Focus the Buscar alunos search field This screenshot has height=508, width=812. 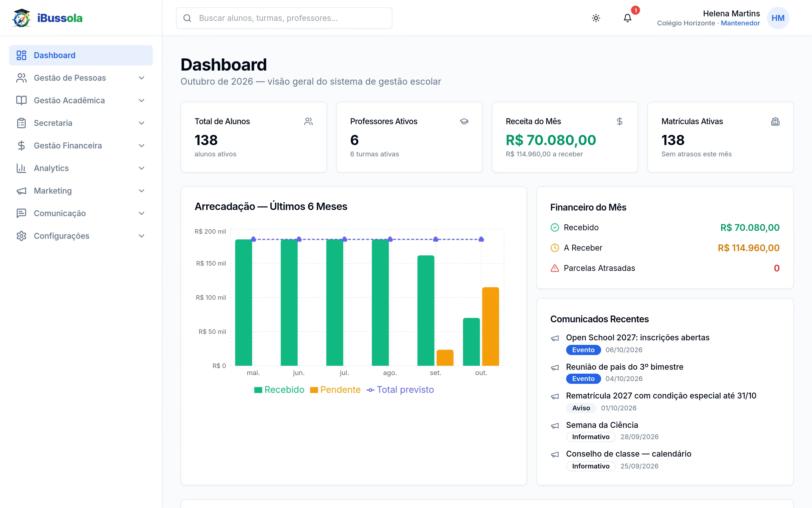point(284,18)
